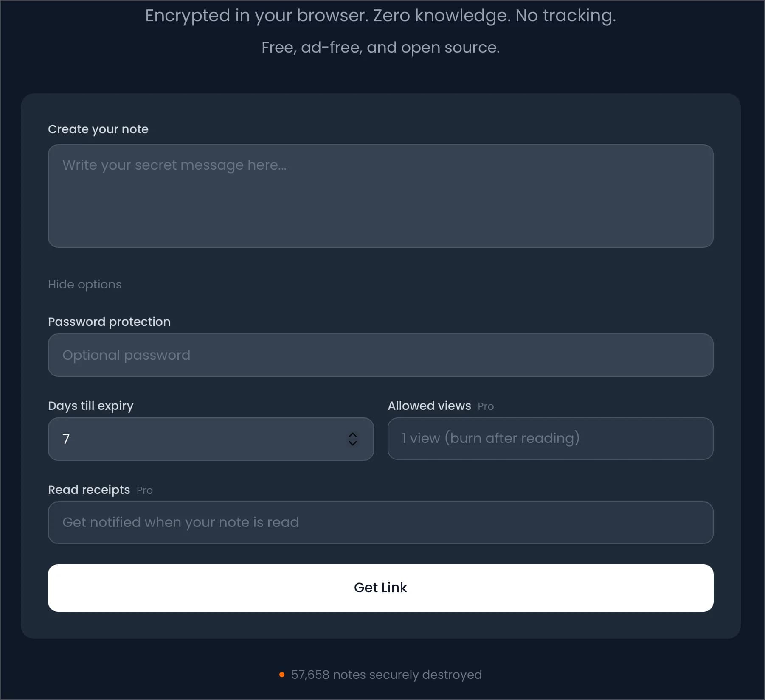Screen dimensions: 765x700
Task: Collapse options with the Hide options link
Action: (84, 284)
